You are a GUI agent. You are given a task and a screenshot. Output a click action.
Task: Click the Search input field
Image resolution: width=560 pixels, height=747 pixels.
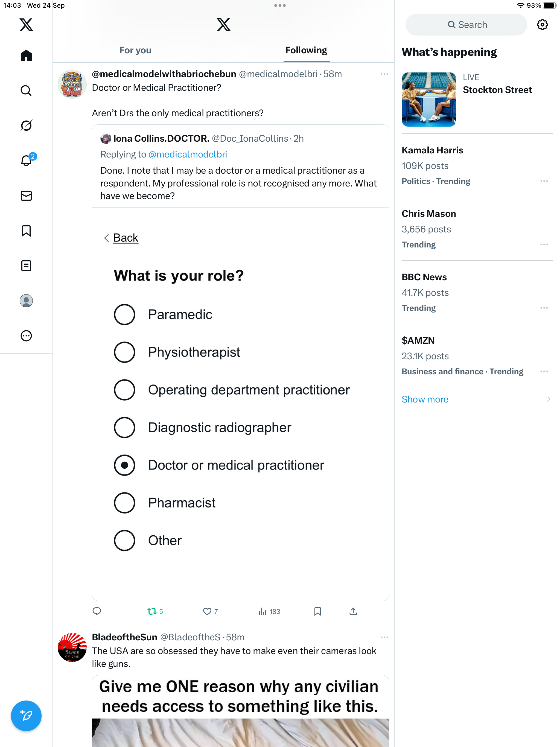pos(466,25)
